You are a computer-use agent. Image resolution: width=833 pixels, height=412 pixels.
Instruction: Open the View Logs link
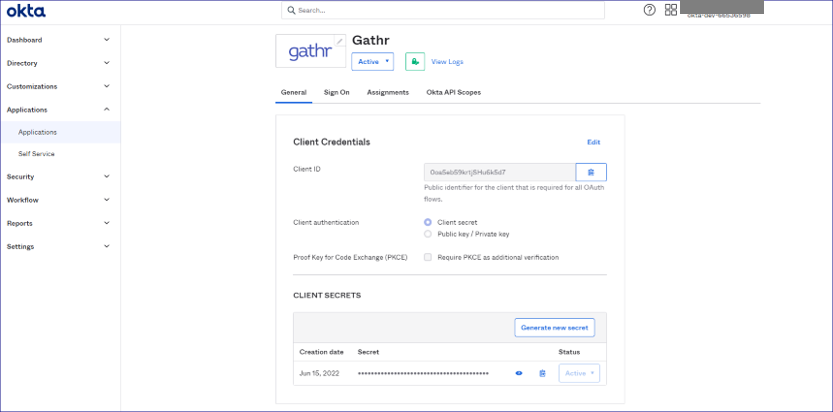pos(447,62)
